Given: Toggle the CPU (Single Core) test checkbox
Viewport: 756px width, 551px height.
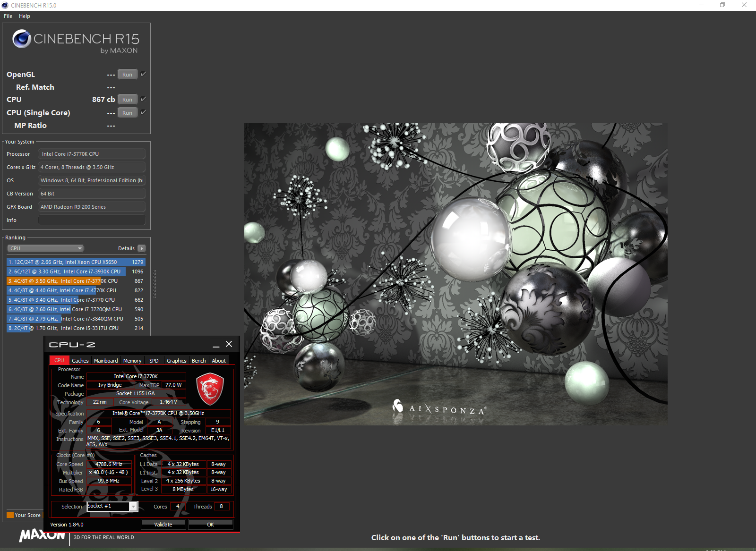Looking at the screenshot, I should coord(143,112).
